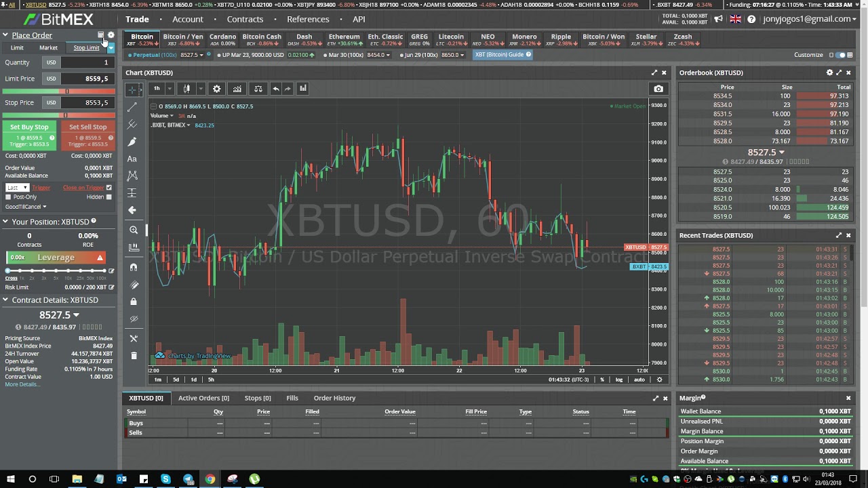The height and width of the screenshot is (488, 868).
Task: Open chart settings gear in bottom bar
Action: tap(659, 380)
